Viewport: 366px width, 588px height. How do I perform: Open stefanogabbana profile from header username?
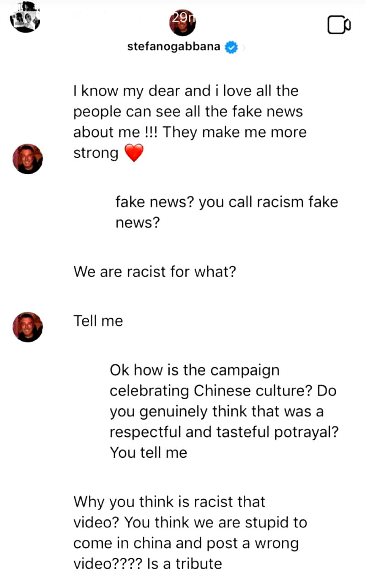pos(174,47)
